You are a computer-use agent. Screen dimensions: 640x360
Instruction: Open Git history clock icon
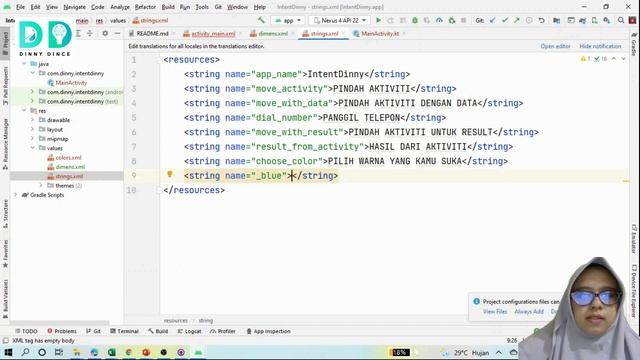coord(529,20)
